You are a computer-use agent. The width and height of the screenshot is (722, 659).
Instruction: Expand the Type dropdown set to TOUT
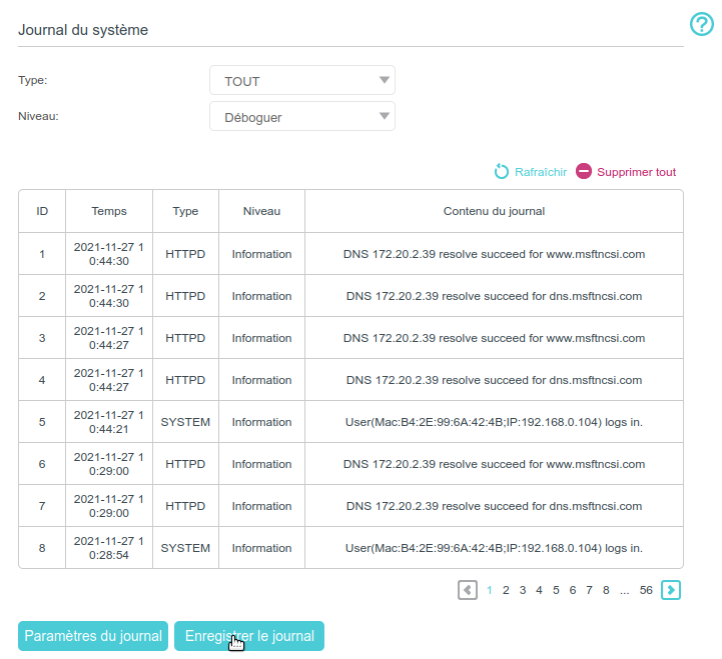click(x=301, y=81)
